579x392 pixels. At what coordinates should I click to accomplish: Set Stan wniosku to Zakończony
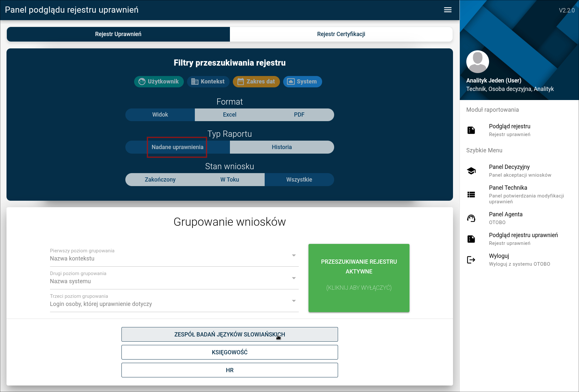(x=160, y=180)
